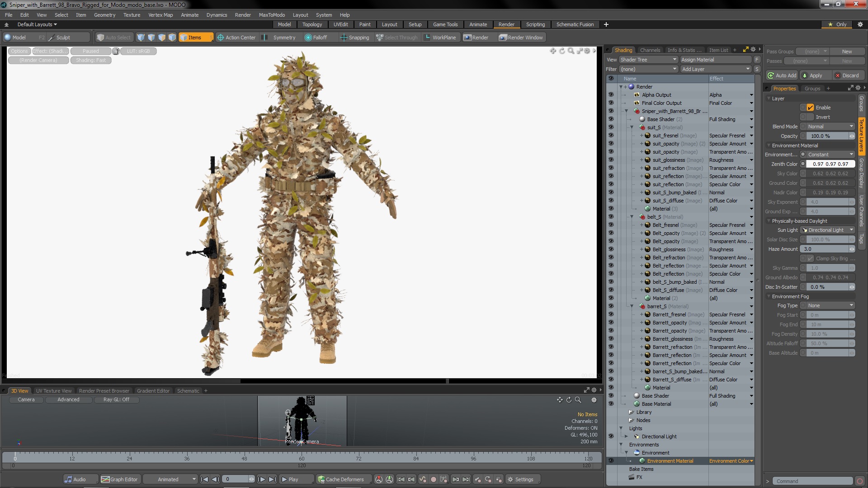
Task: Step to next frame
Action: coord(261,479)
